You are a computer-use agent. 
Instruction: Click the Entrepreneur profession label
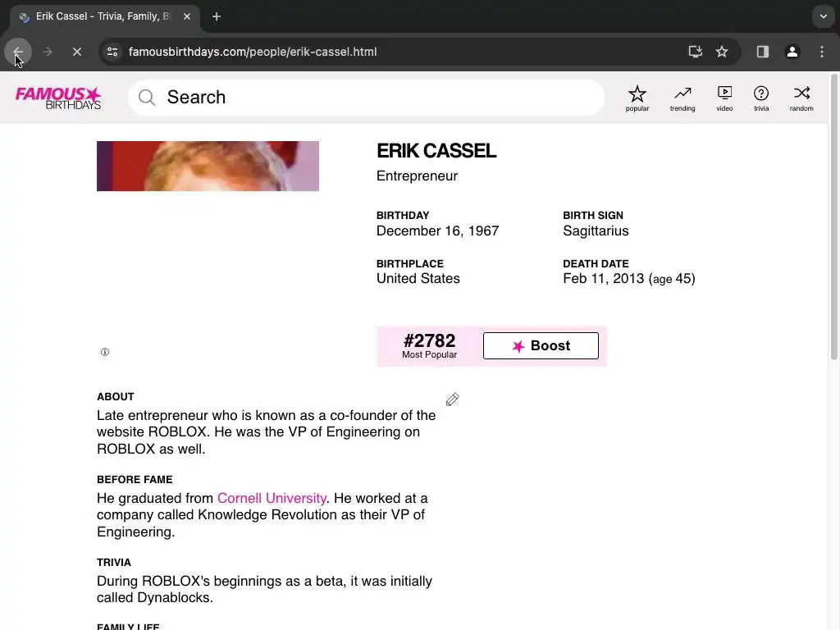pos(417,176)
